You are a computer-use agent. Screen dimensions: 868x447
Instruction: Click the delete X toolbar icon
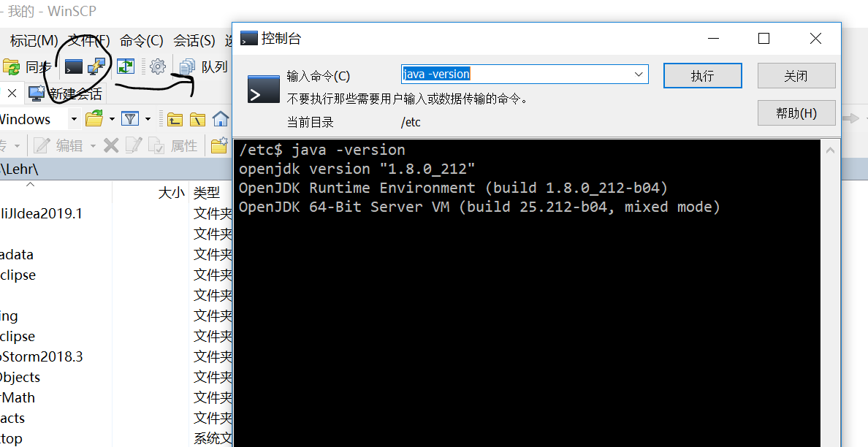(111, 145)
